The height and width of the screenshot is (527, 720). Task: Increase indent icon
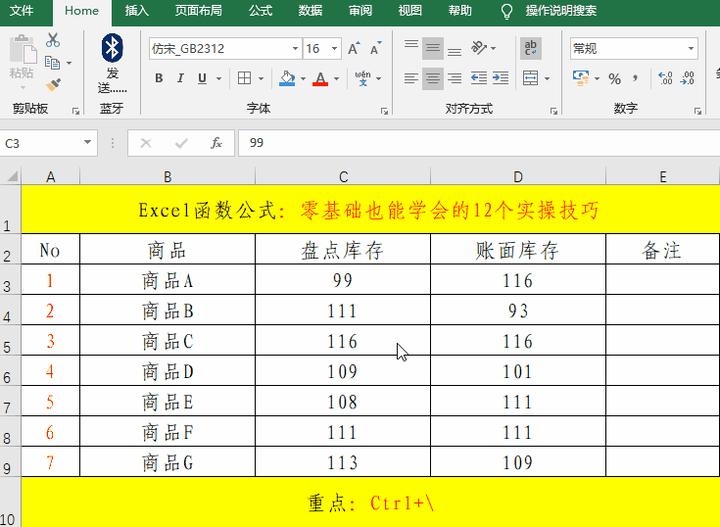[x=501, y=78]
